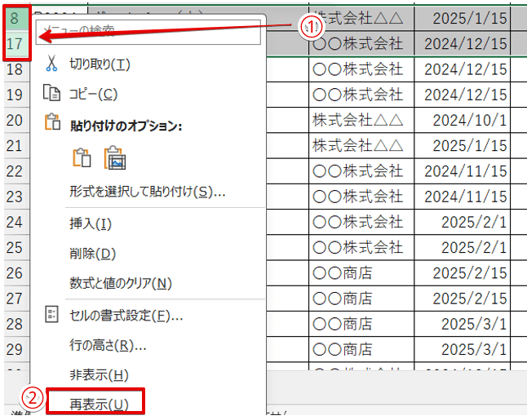Click cell ○○株式会社 in row 19
The width and height of the screenshot is (527, 420).
(x=361, y=95)
